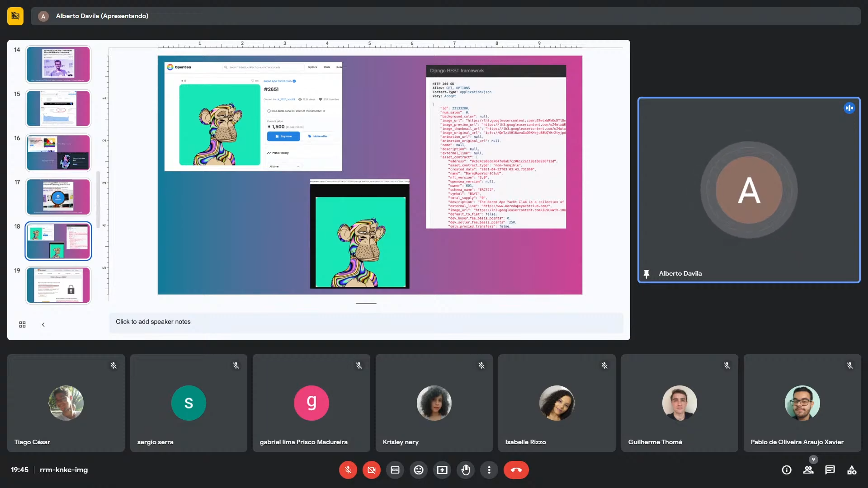This screenshot has width=868, height=488.
Task: Select slide 19 thumbnail
Action: (58, 285)
